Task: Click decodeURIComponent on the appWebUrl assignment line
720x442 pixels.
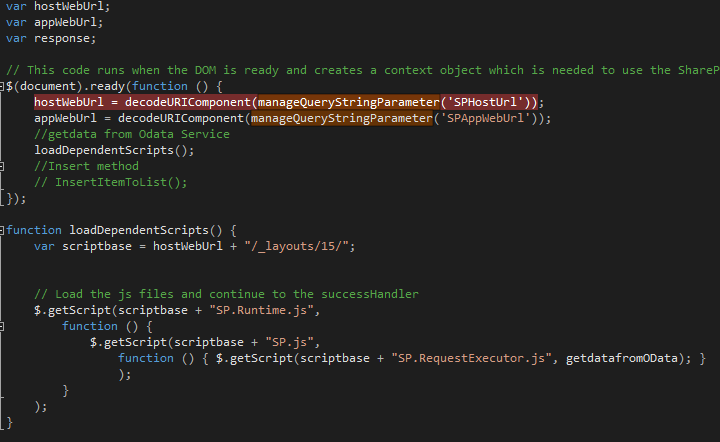Action: coord(181,118)
